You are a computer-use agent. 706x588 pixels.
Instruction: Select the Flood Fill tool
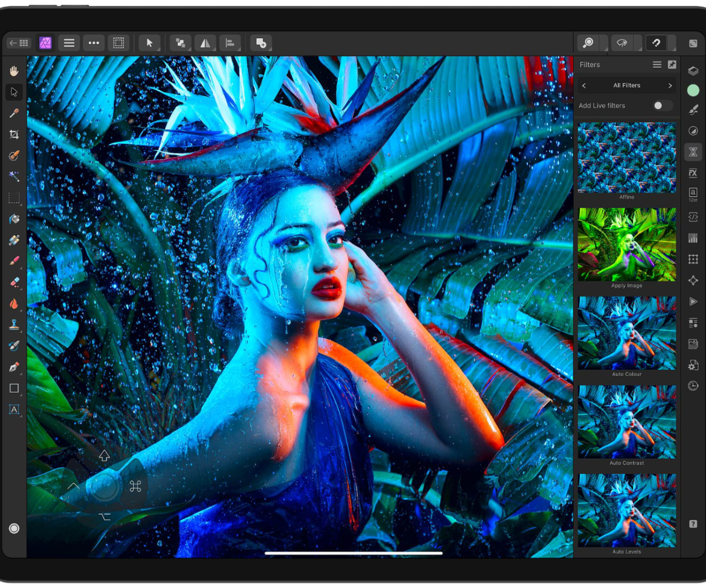tap(14, 219)
